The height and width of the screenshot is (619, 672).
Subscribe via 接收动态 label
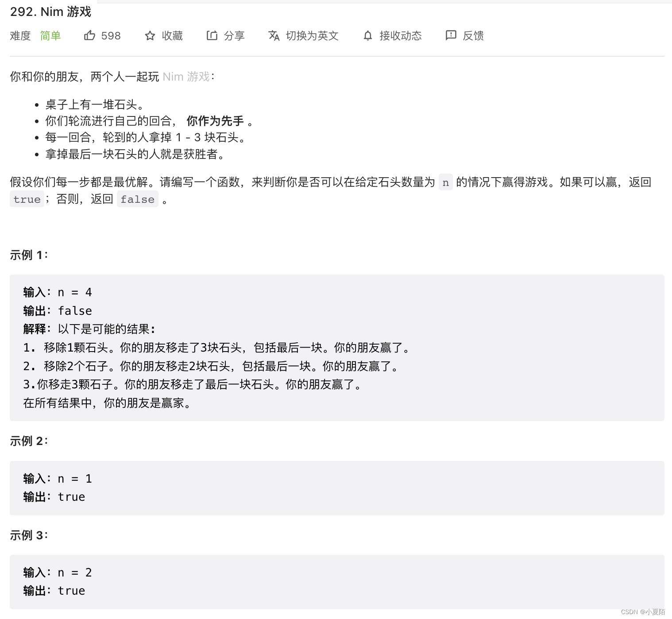pyautogui.click(x=401, y=36)
